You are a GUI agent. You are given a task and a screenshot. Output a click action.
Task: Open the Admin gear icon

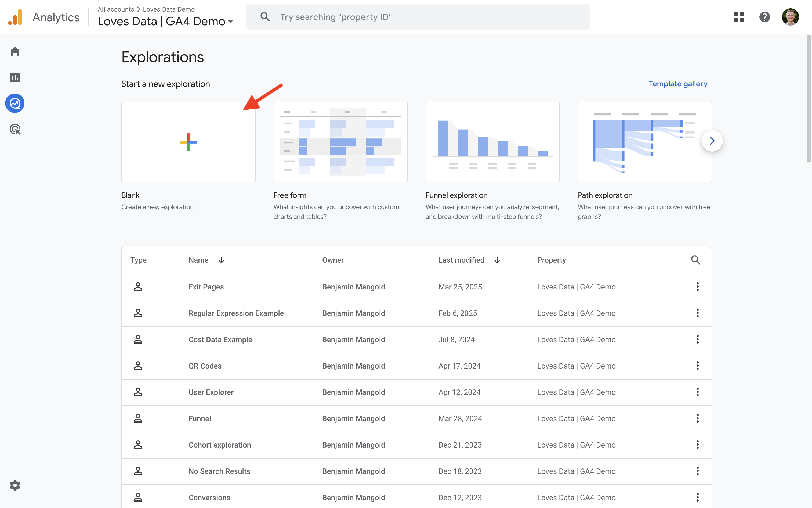15,485
